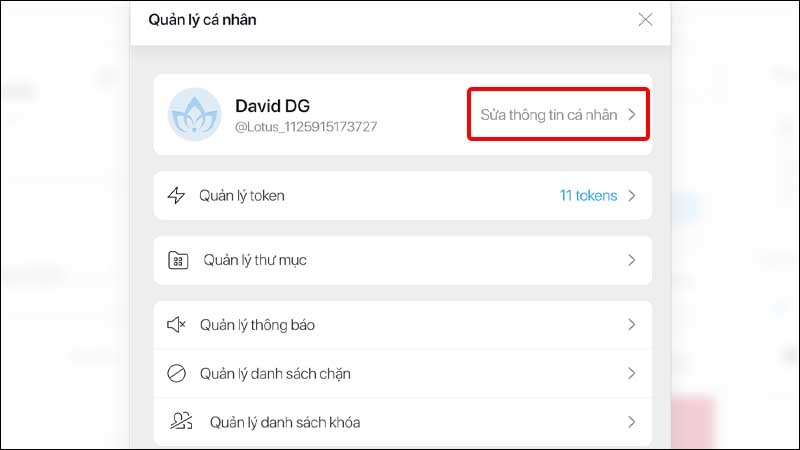Click the 11 tokens link
800x450 pixels.
click(x=588, y=196)
